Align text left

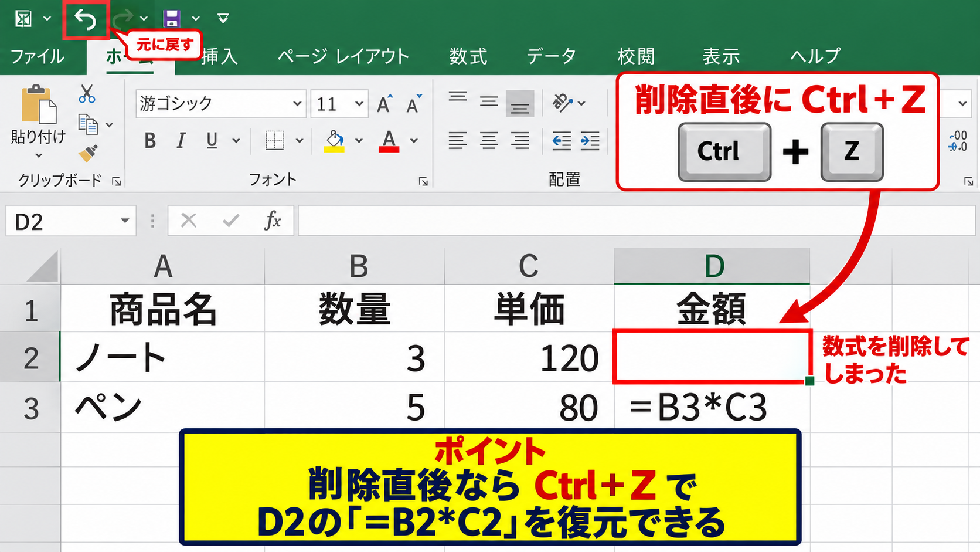coord(458,141)
